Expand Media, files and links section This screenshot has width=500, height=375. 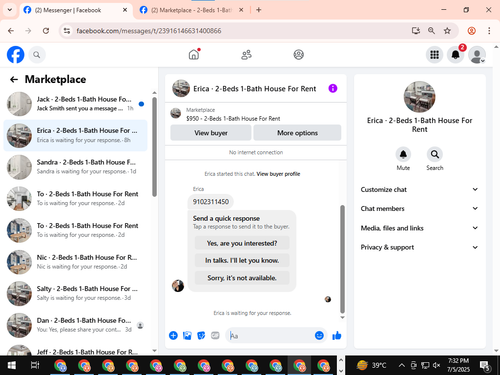(419, 228)
